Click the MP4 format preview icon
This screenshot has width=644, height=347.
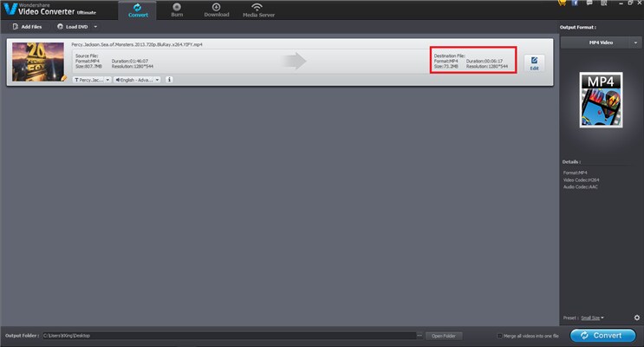[601, 100]
